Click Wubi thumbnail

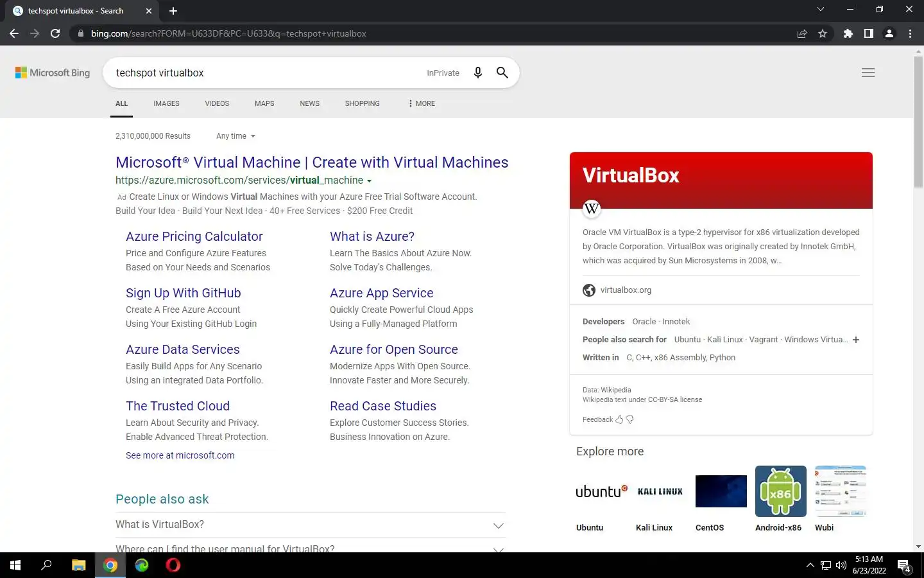point(841,491)
